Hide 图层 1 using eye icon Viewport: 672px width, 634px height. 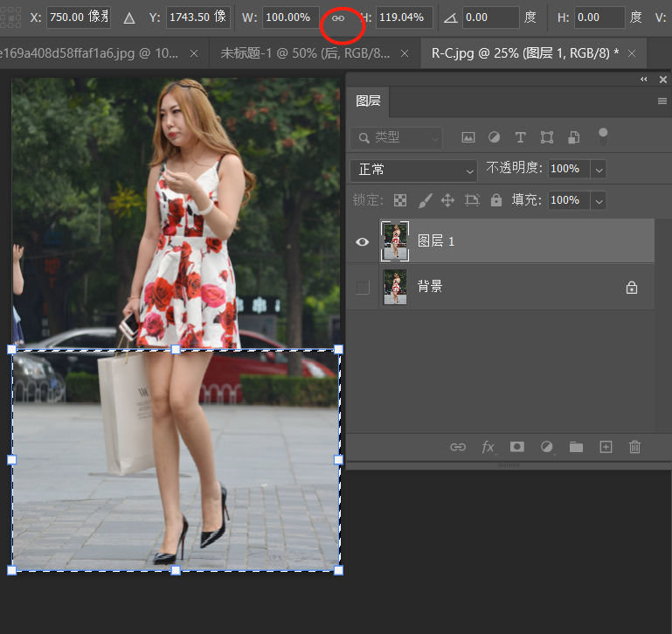363,241
